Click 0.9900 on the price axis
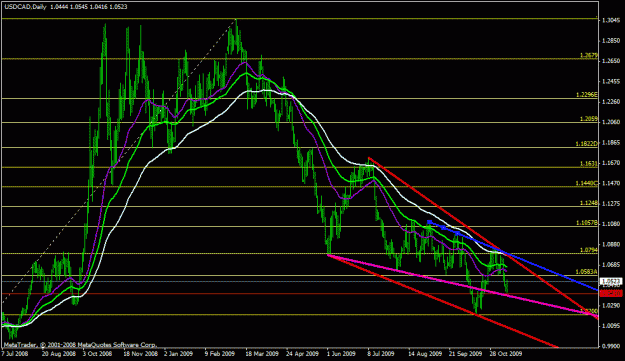This screenshot has height=361, width=625. [611, 346]
